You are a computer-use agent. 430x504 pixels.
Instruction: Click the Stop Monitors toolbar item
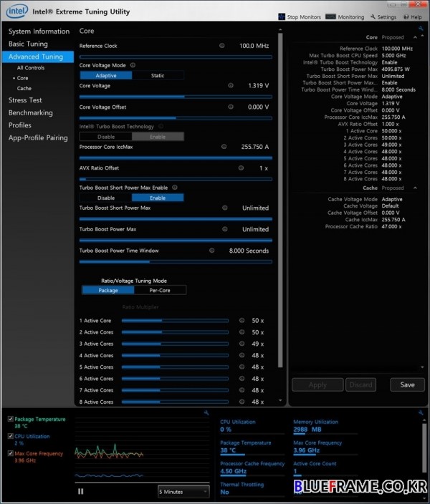tap(300, 16)
